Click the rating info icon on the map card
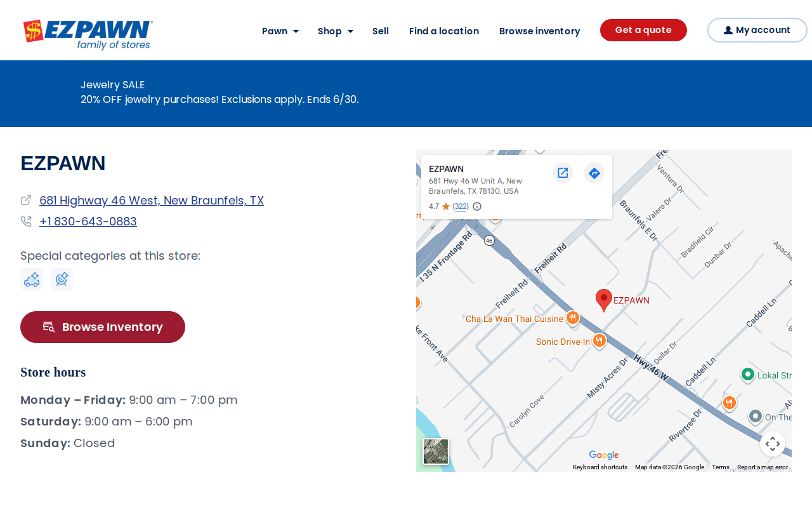The height and width of the screenshot is (508, 812). tap(477, 206)
